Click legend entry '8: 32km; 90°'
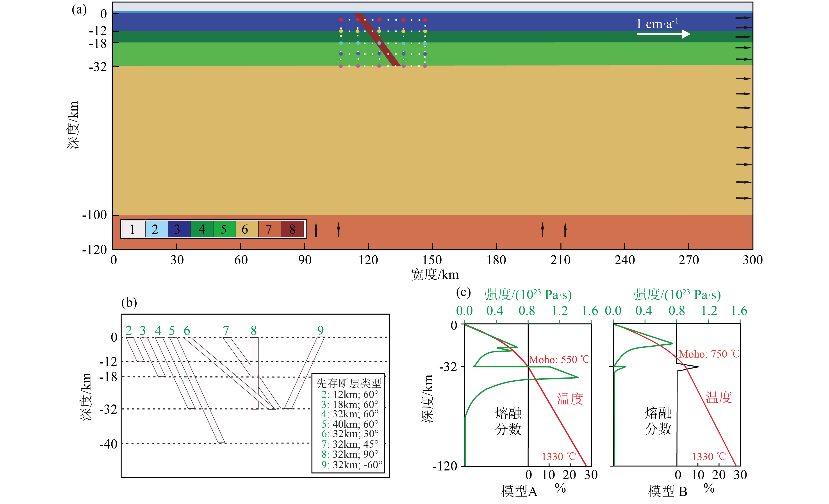The width and height of the screenshot is (829, 504). 349,454
